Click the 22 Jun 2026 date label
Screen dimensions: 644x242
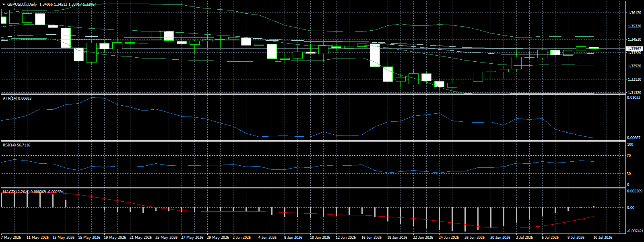tap(423, 238)
